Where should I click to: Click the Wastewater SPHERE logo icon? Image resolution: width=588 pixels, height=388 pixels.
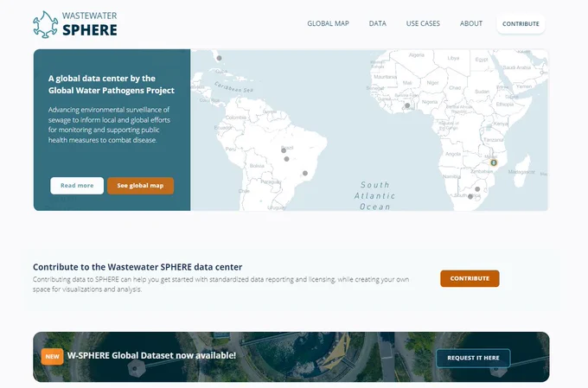click(45, 24)
